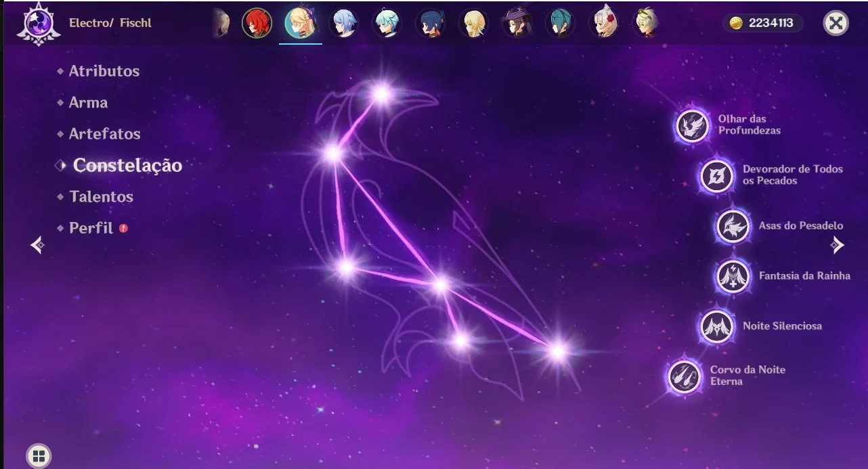The image size is (868, 469).
Task: Select the pale-blue-haired character portrait beside Fischl
Action: click(x=343, y=23)
